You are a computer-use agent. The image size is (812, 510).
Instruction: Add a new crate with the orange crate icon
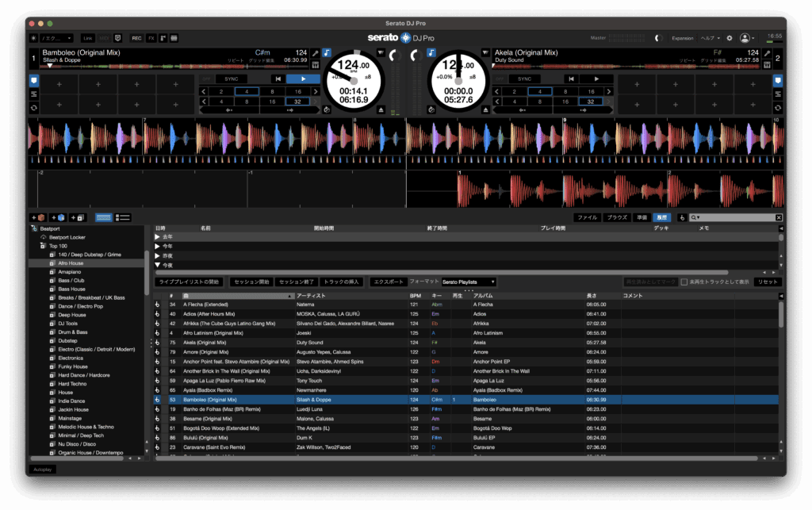point(38,218)
